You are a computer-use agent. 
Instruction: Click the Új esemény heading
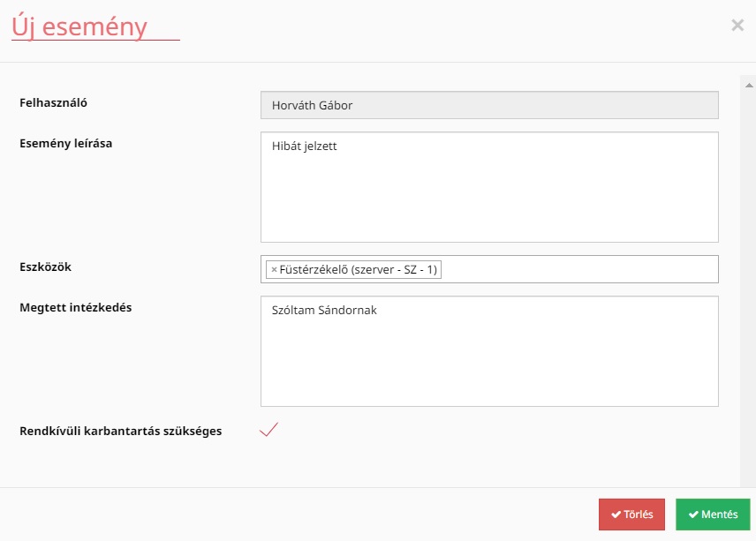[79, 26]
